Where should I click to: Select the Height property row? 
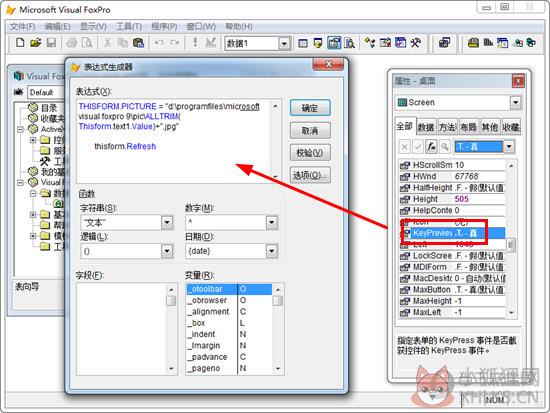point(452,199)
